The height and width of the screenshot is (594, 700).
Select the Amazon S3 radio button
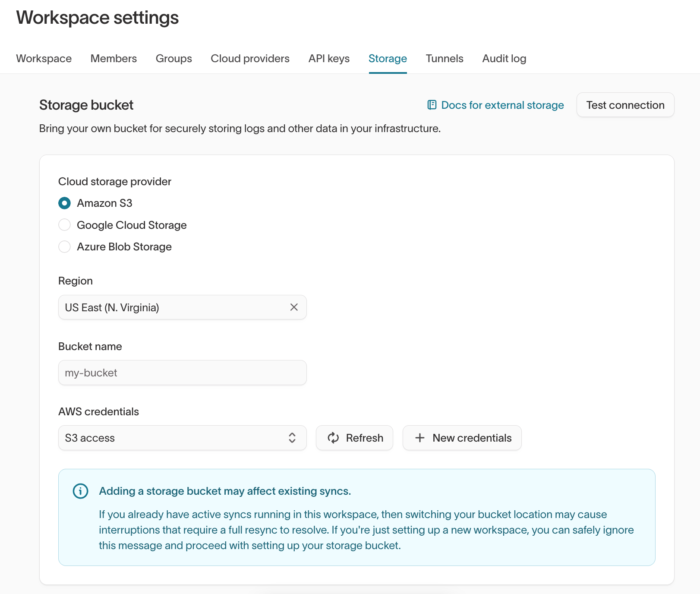click(65, 203)
